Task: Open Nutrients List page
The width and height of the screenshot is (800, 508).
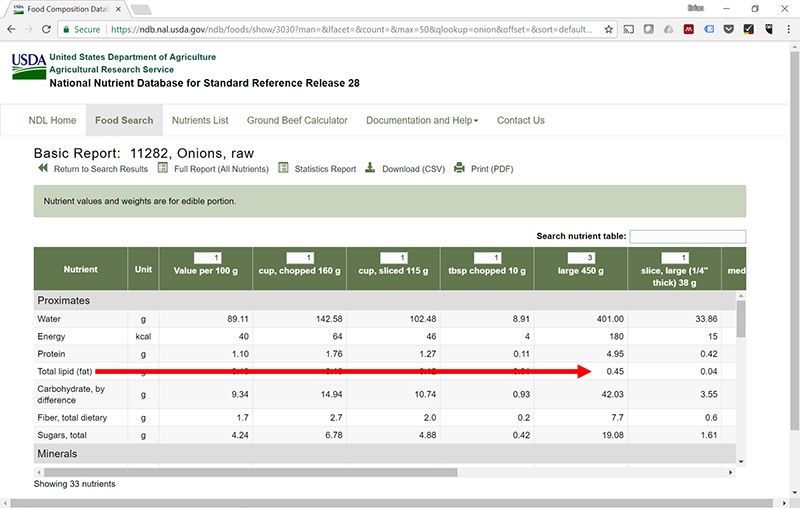Action: (200, 120)
